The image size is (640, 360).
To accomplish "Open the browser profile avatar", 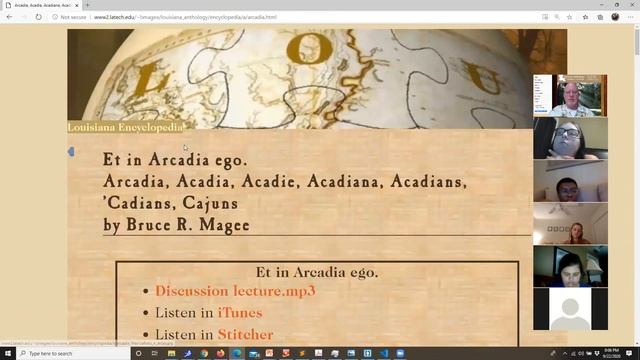I will [615, 17].
